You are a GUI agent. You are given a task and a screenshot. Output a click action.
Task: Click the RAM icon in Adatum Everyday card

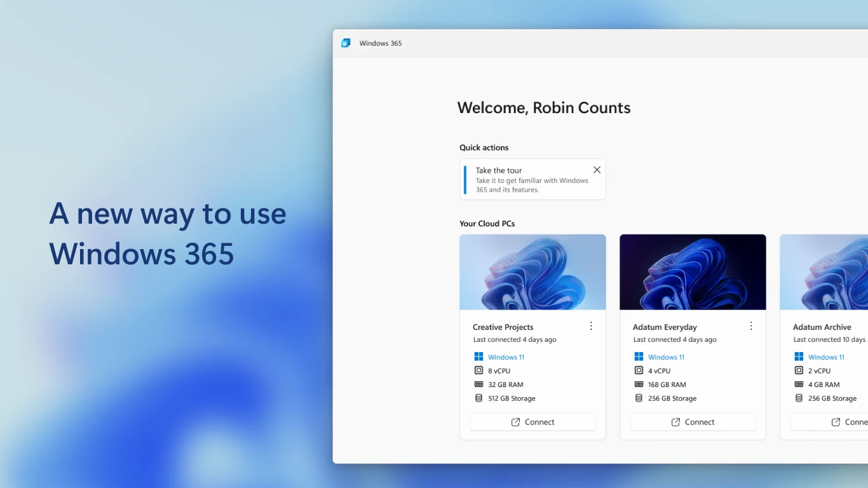639,384
